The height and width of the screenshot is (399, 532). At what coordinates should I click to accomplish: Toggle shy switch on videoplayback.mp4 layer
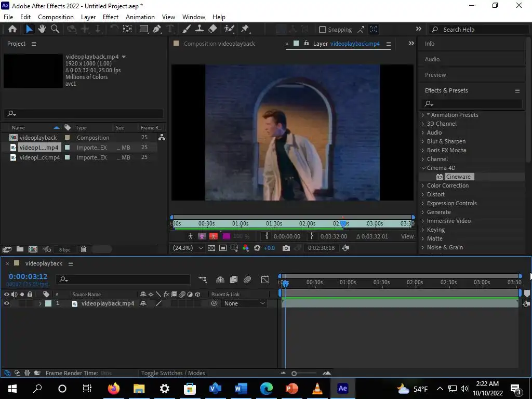click(x=143, y=303)
